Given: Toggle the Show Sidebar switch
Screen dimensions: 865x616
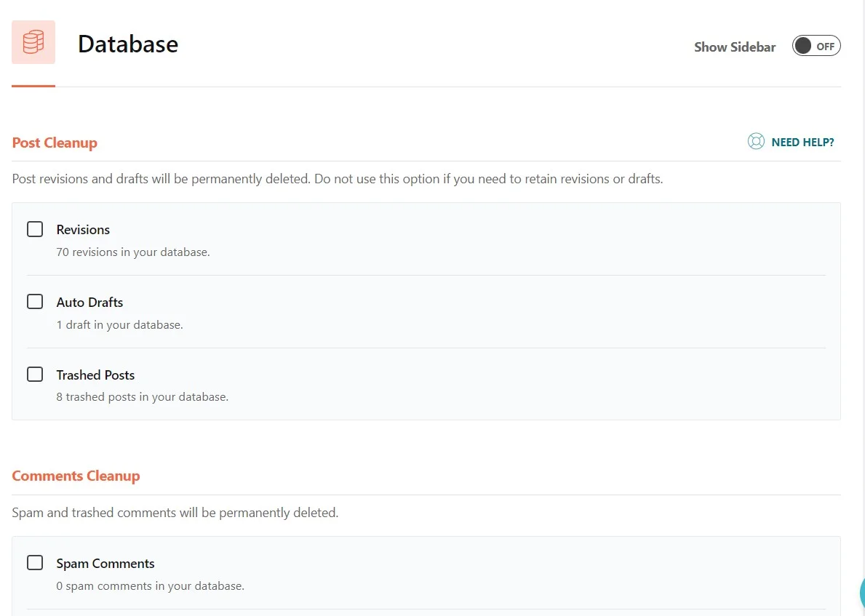Looking at the screenshot, I should (x=816, y=47).
